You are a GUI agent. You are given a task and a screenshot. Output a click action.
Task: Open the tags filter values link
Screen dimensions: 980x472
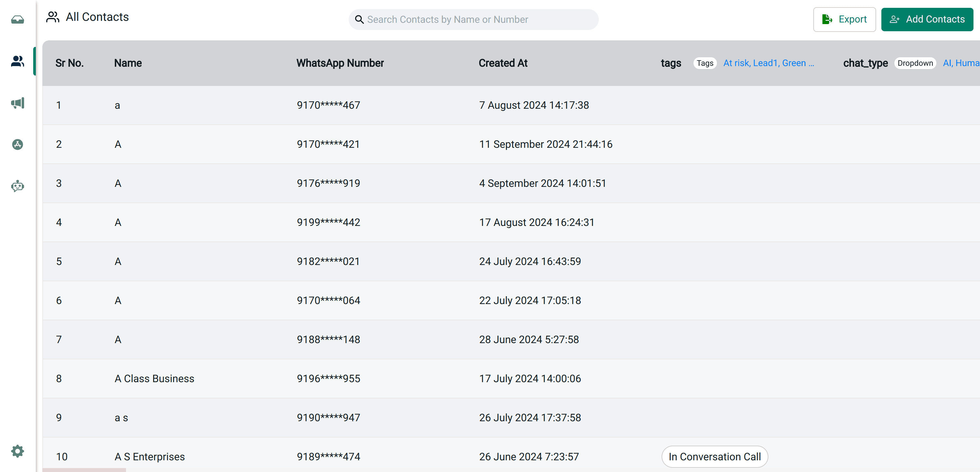(x=768, y=63)
